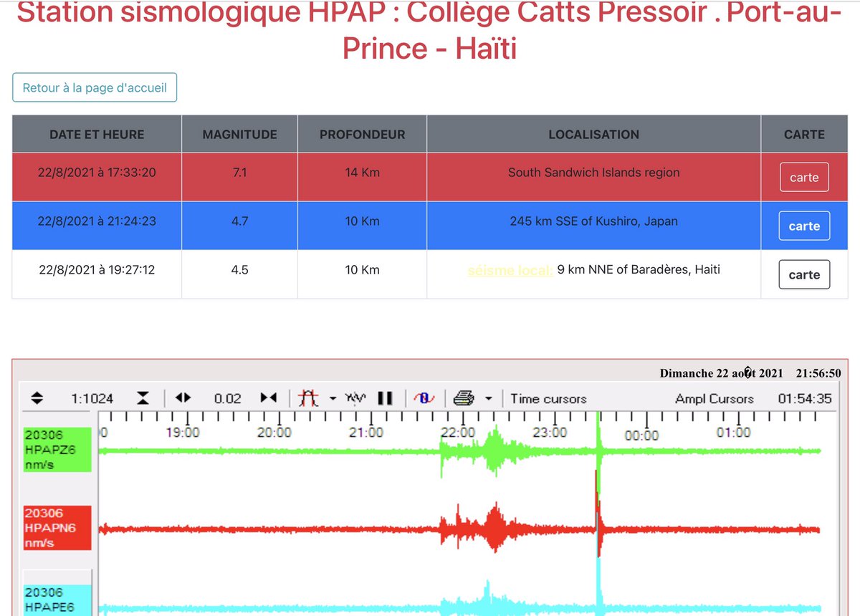Screen dimensions: 860x616
Task: Click the 21:00 mark on time axis
Action: (366, 433)
